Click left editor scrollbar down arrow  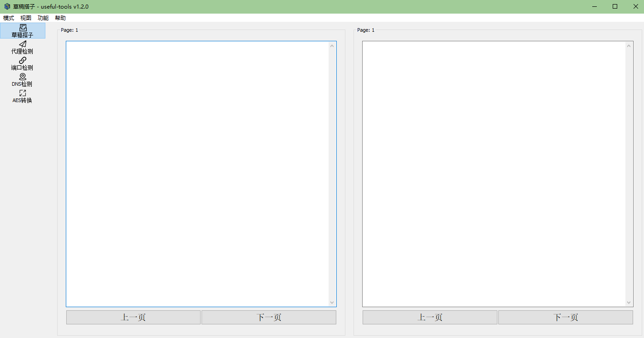coord(332,303)
